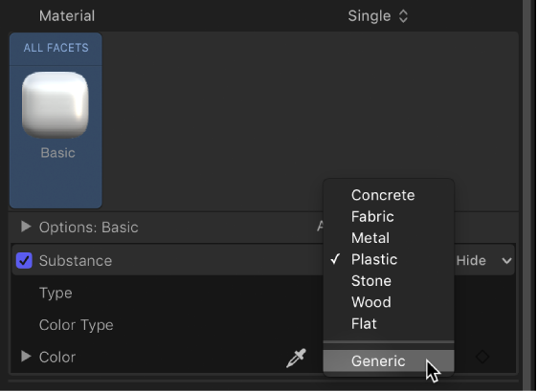Click the Basic material name label
Image resolution: width=538 pixels, height=392 pixels.
point(57,153)
